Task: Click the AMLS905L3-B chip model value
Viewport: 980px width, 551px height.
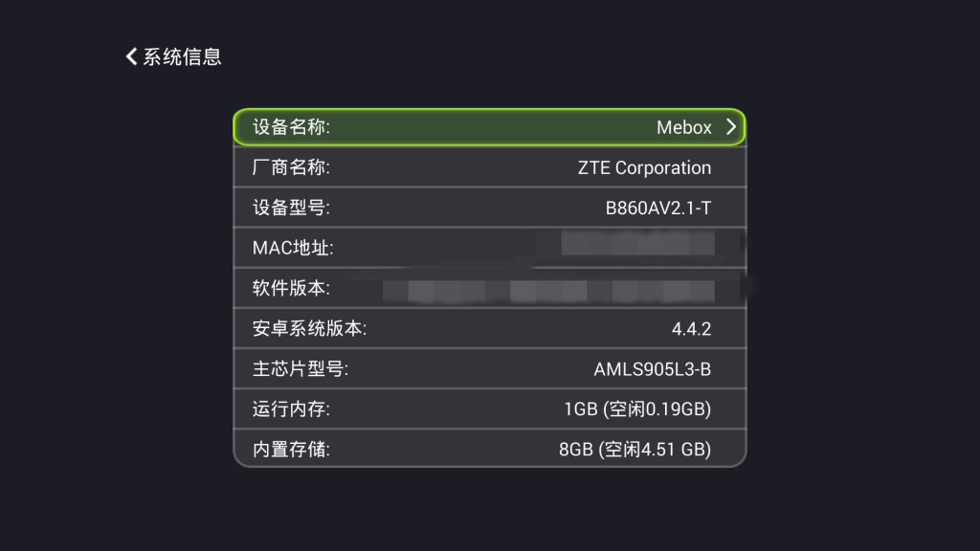Action: tap(652, 369)
